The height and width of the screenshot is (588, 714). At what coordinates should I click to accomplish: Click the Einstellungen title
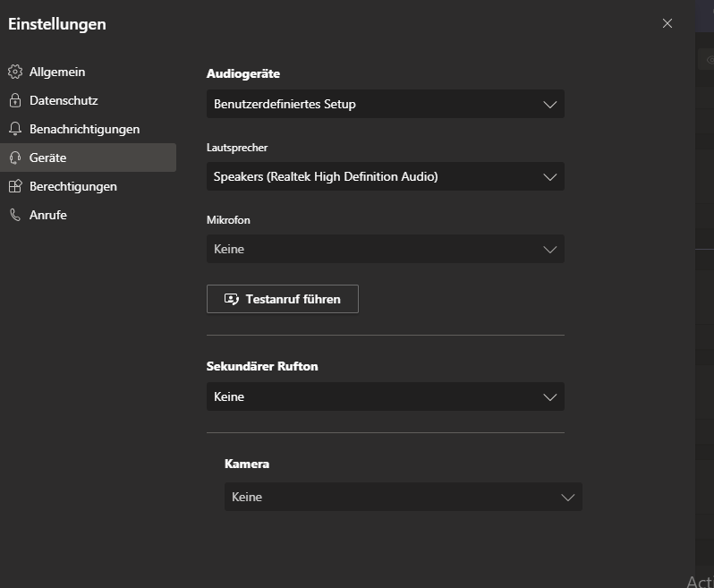[x=57, y=24]
